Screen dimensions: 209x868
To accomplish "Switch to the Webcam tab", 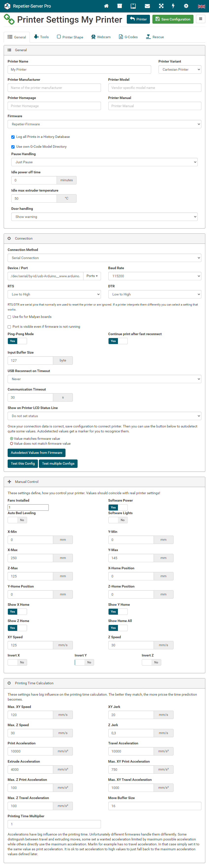I will click(101, 37).
